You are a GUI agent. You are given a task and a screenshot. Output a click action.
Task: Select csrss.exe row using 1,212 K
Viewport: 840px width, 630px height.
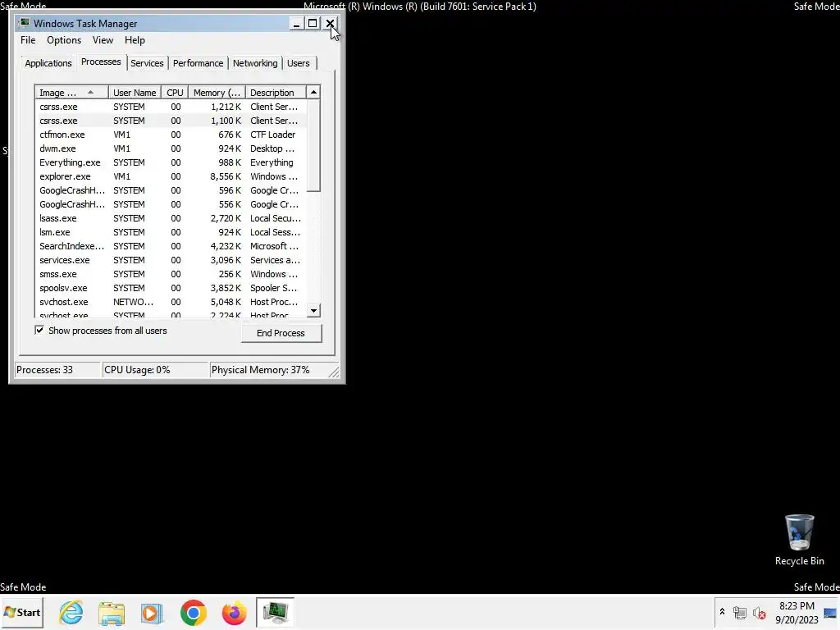click(x=171, y=107)
